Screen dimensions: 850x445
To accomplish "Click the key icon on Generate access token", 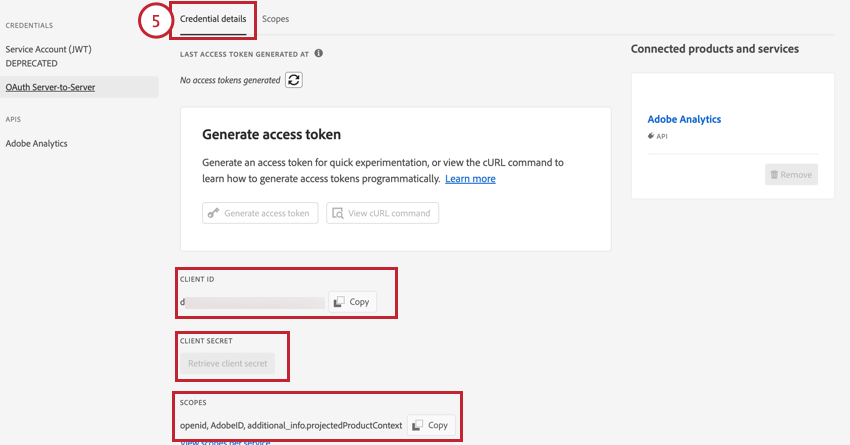I will pyautogui.click(x=212, y=213).
